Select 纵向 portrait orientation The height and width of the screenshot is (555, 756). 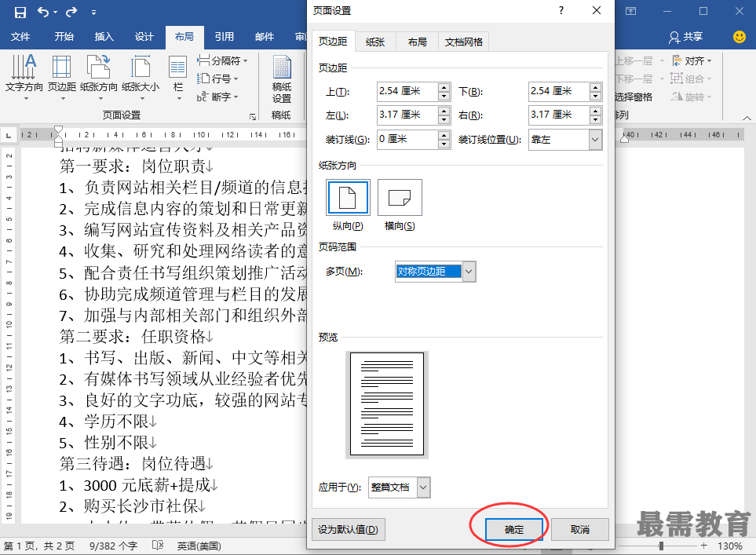click(348, 197)
